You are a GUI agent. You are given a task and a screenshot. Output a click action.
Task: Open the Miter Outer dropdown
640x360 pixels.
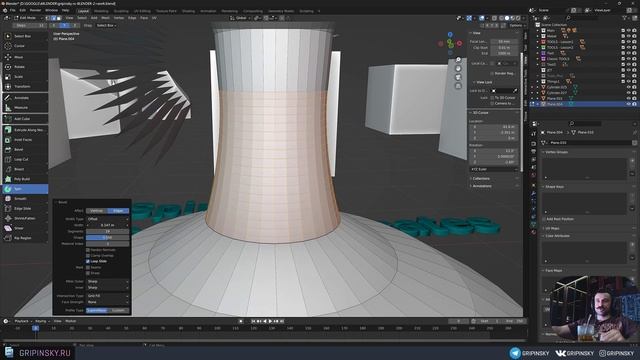pos(108,282)
